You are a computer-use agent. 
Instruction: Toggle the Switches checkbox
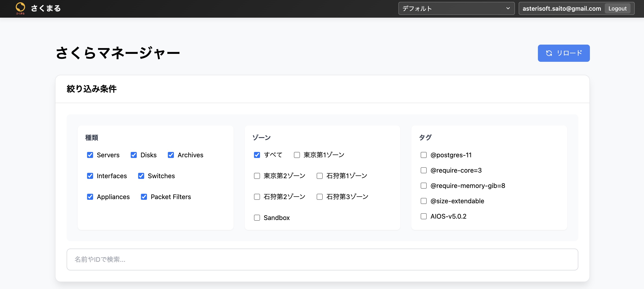[x=141, y=176]
